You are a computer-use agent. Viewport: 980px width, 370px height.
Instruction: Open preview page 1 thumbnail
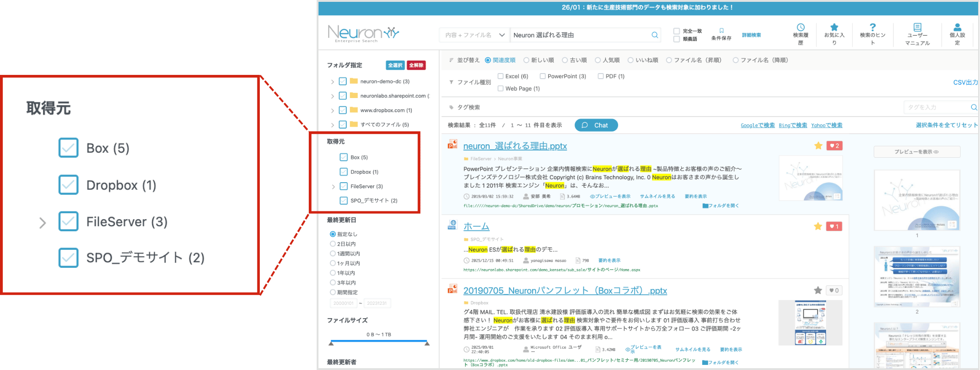coord(917,200)
